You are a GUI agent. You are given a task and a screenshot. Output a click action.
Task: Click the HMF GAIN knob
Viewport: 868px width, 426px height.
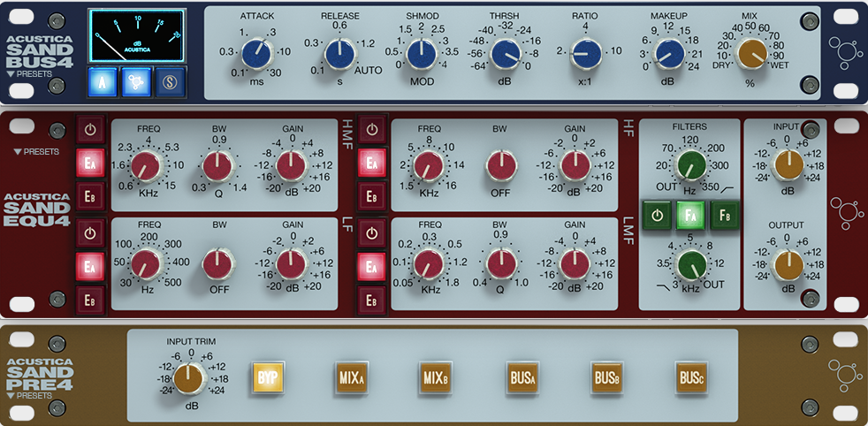pos(291,166)
